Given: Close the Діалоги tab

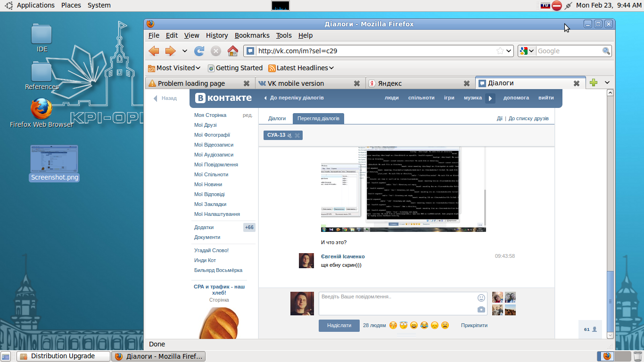Looking at the screenshot, I should pyautogui.click(x=577, y=83).
